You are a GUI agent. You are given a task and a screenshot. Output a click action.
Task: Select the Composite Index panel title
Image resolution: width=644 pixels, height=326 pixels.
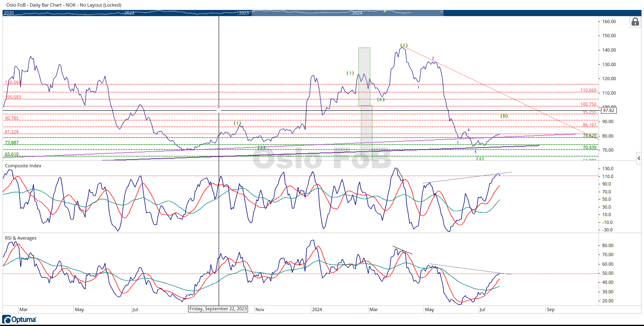pos(23,166)
